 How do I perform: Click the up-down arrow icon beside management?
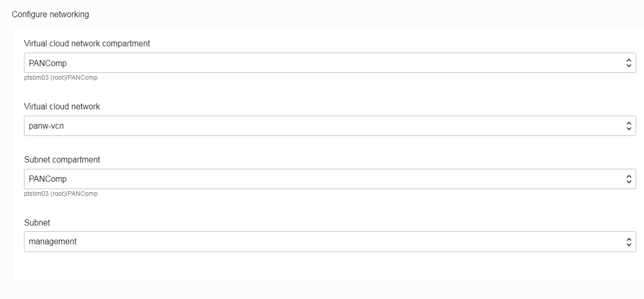[x=628, y=242]
